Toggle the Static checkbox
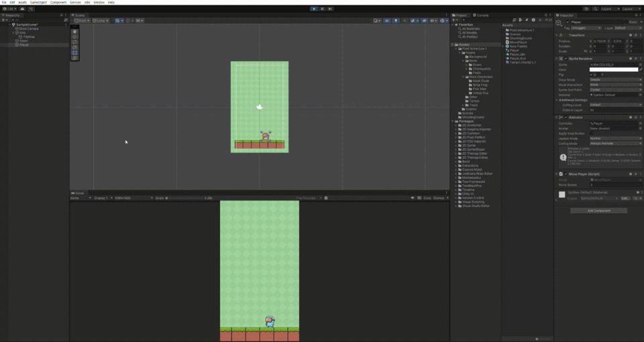644x342 pixels. coord(627,22)
